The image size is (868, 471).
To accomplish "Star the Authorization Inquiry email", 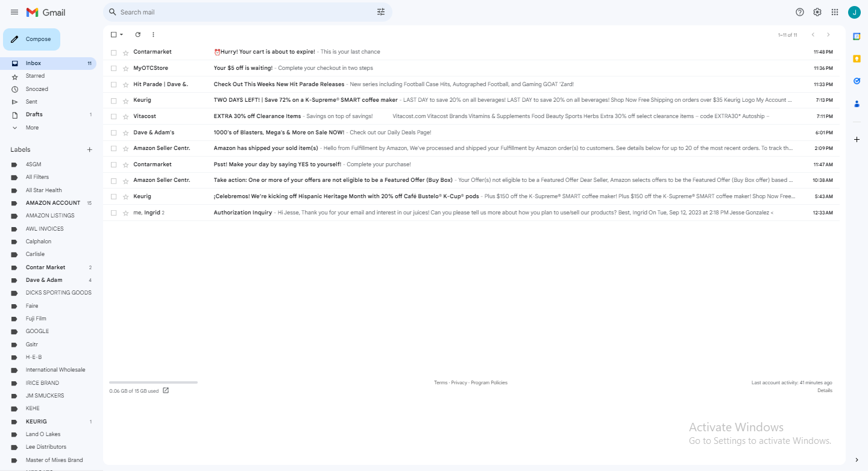I will (125, 213).
